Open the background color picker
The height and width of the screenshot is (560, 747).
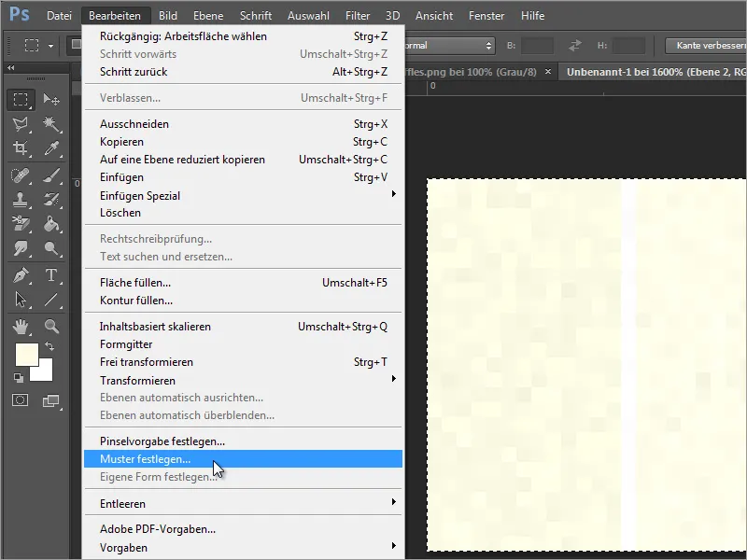(x=44, y=372)
